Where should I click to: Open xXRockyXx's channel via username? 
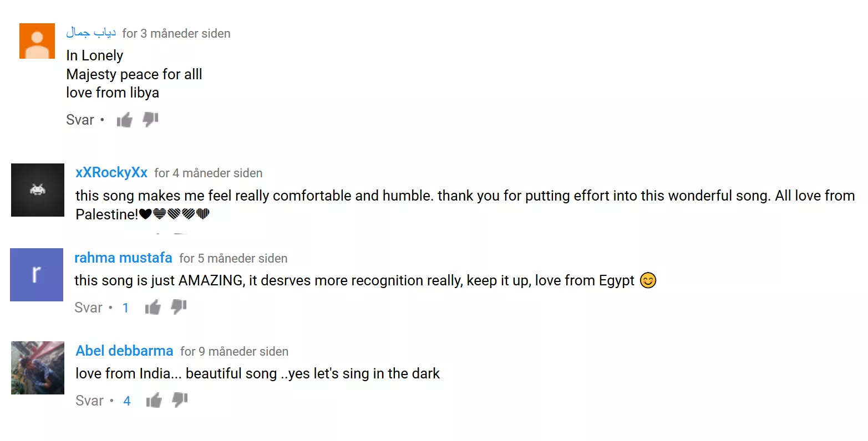pos(111,173)
